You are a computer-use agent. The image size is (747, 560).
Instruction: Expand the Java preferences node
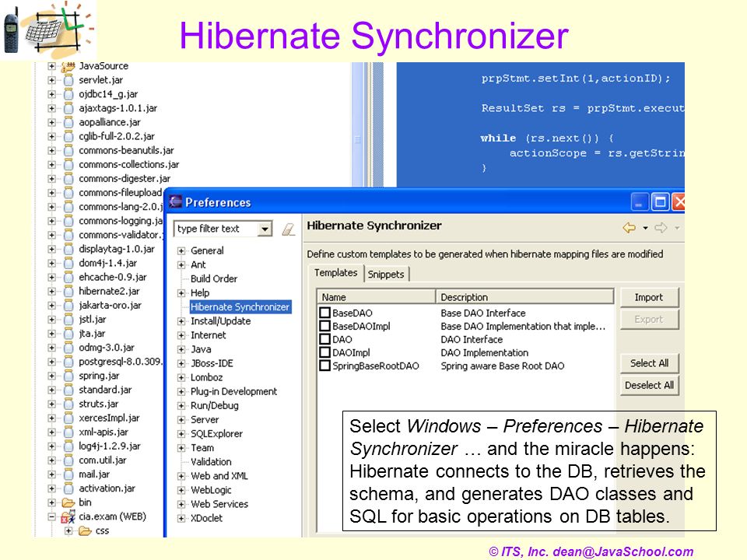181,349
